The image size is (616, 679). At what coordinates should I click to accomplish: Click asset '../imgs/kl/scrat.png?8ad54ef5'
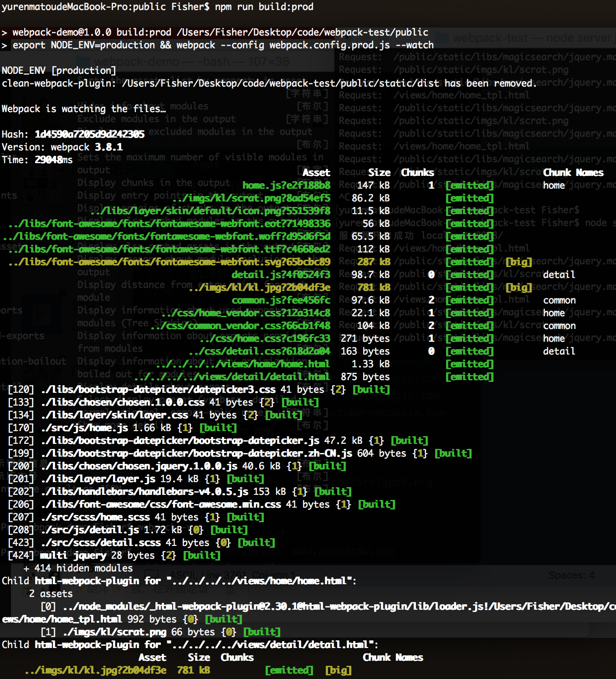click(252, 198)
